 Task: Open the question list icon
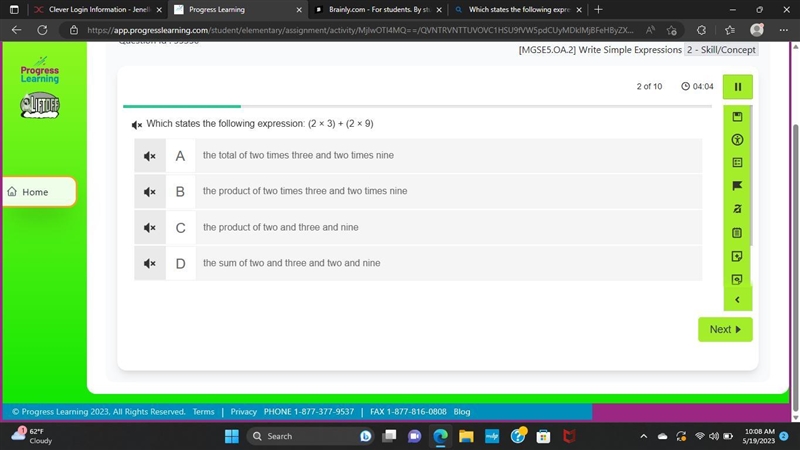[x=737, y=163]
